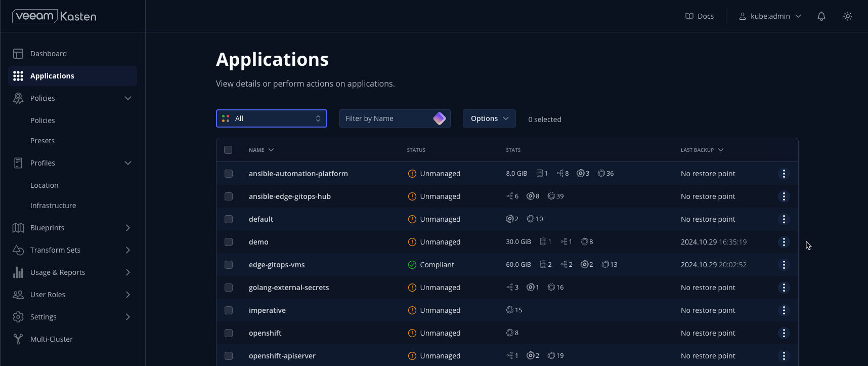Open actions menu for edge-gitops-vms

point(784,265)
